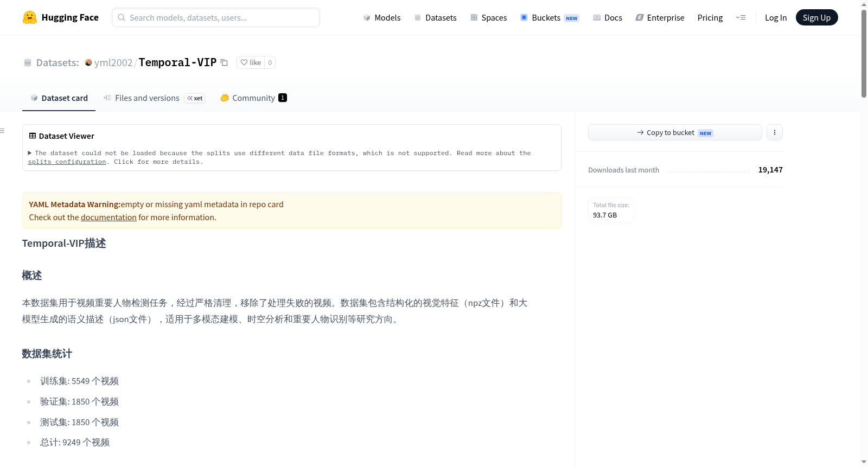868x467 pixels.
Task: Open the Datasets page in the navbar
Action: click(436, 17)
